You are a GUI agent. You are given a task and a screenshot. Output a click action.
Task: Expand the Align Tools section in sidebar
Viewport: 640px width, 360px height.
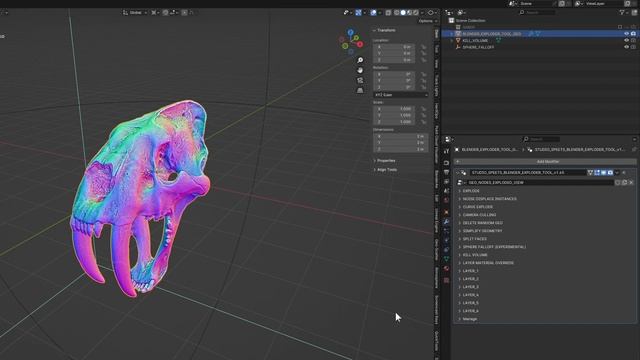click(385, 169)
